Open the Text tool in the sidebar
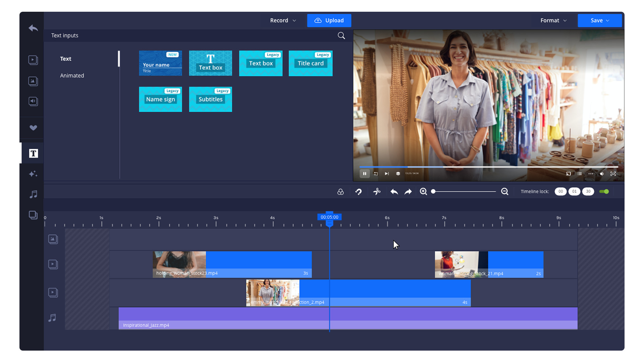644x362 pixels. pyautogui.click(x=33, y=154)
